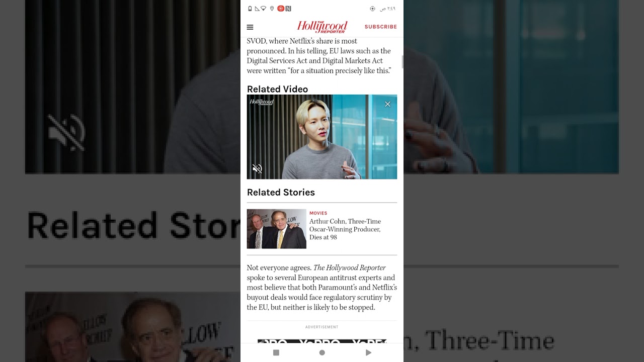The image size is (644, 362).
Task: Open the hamburger navigation menu
Action: (250, 27)
